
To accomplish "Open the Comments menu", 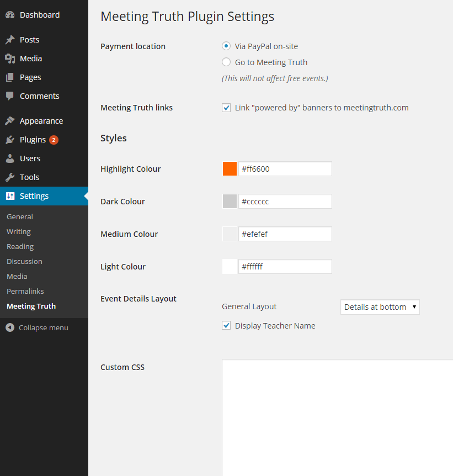I will pyautogui.click(x=44, y=96).
